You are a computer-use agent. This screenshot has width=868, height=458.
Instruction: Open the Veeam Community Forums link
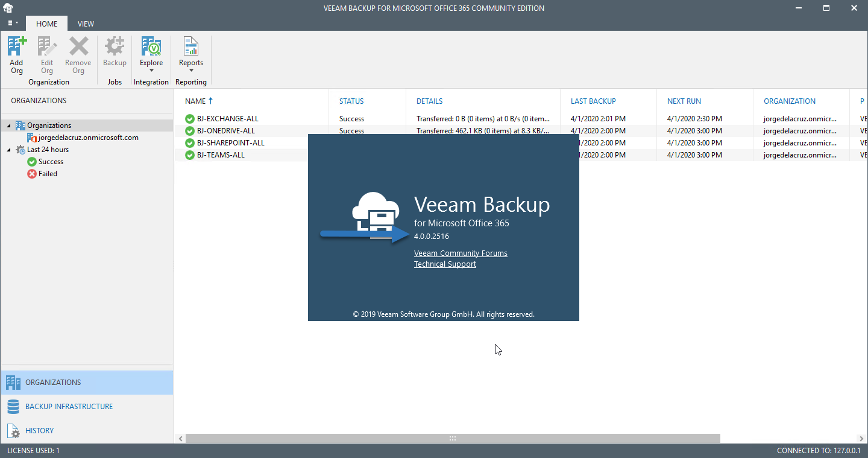[461, 253]
